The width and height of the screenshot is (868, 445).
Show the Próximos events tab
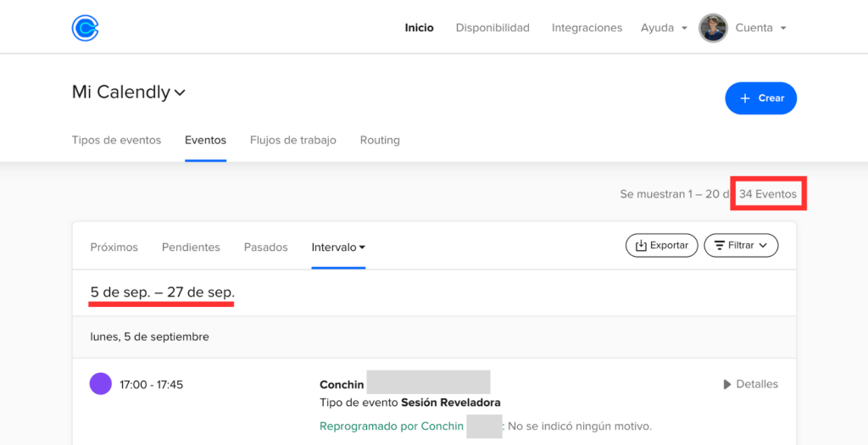[114, 248]
